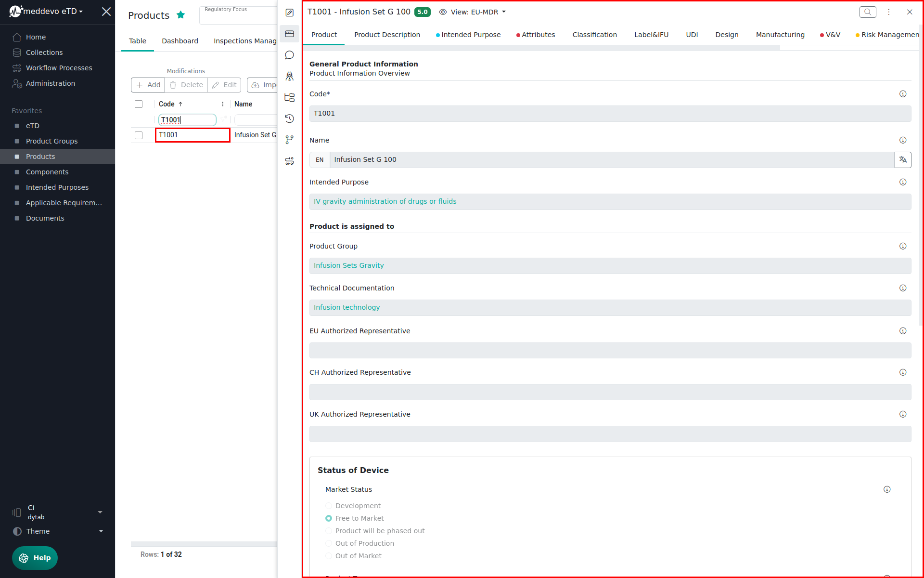Toggle the select-all checkbox in table header
924x578 pixels.
click(x=139, y=104)
